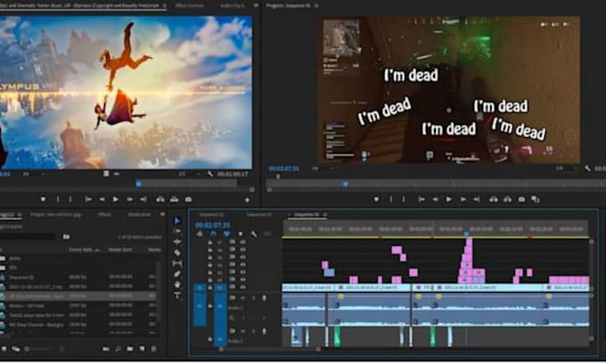606x364 pixels.
Task: Enable voice-over record on Audio 2
Action: click(x=265, y=331)
